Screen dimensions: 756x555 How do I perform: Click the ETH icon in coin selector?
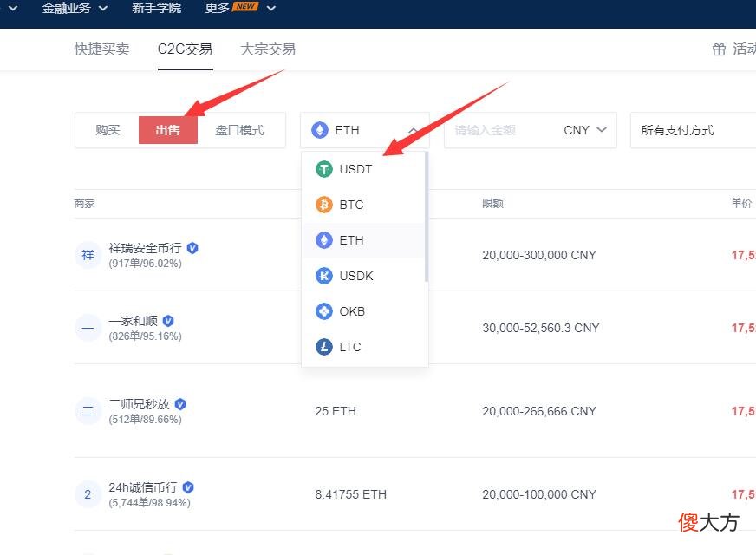(320, 130)
